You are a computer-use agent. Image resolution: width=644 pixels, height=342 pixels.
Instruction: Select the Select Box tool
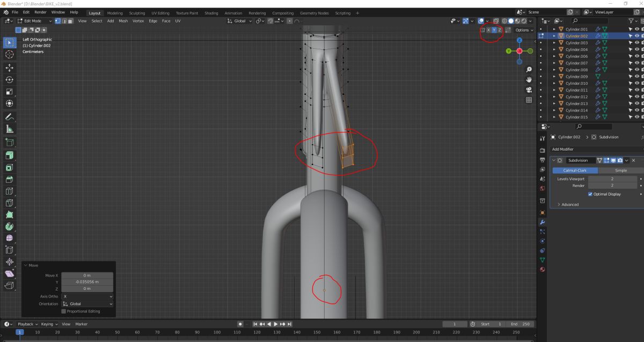coord(10,42)
